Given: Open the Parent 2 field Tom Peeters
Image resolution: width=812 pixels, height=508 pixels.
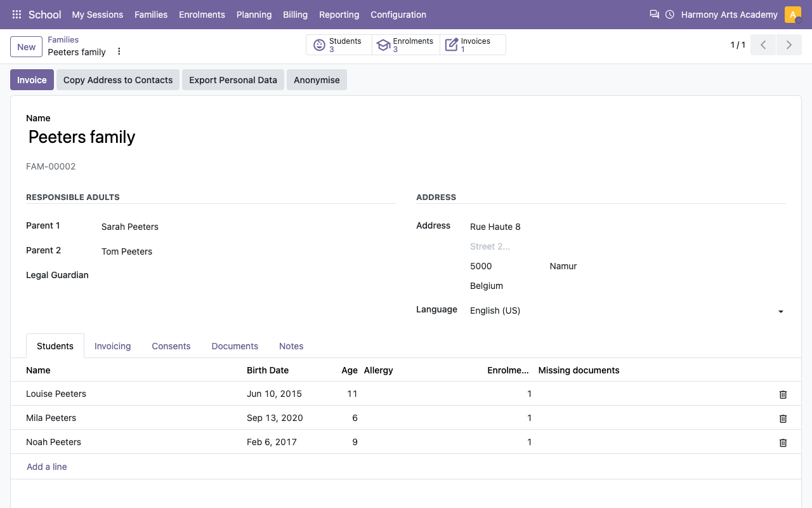Looking at the screenshot, I should 248,251.
